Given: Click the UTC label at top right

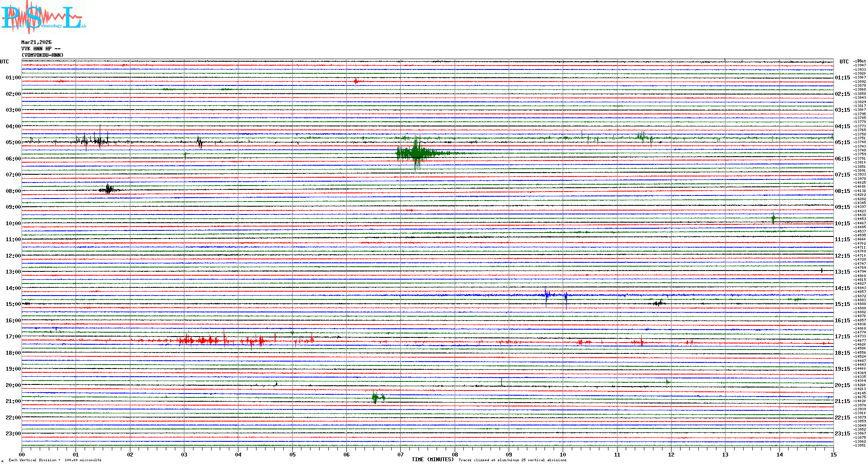Looking at the screenshot, I should tap(844, 62).
